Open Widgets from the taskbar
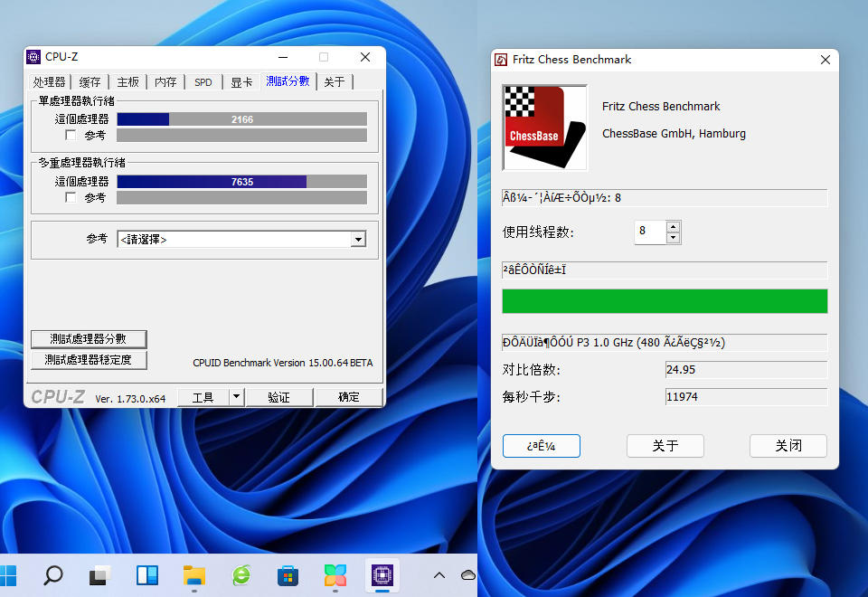This screenshot has width=868, height=597. (147, 575)
